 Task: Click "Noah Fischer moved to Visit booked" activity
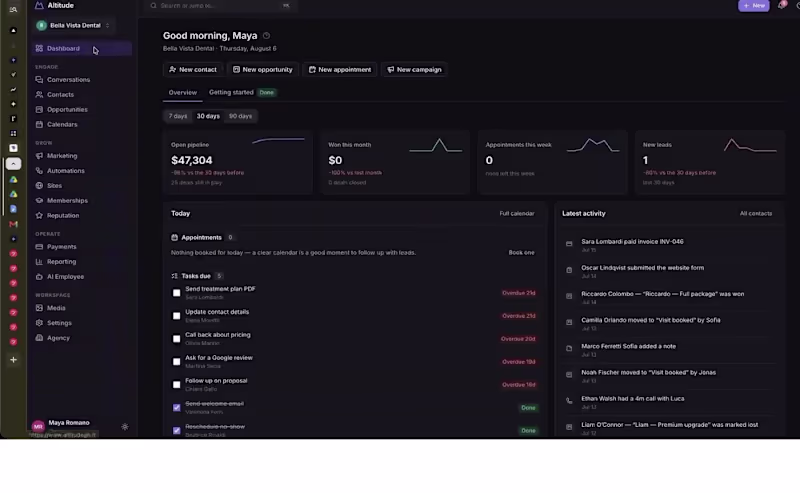pos(648,373)
